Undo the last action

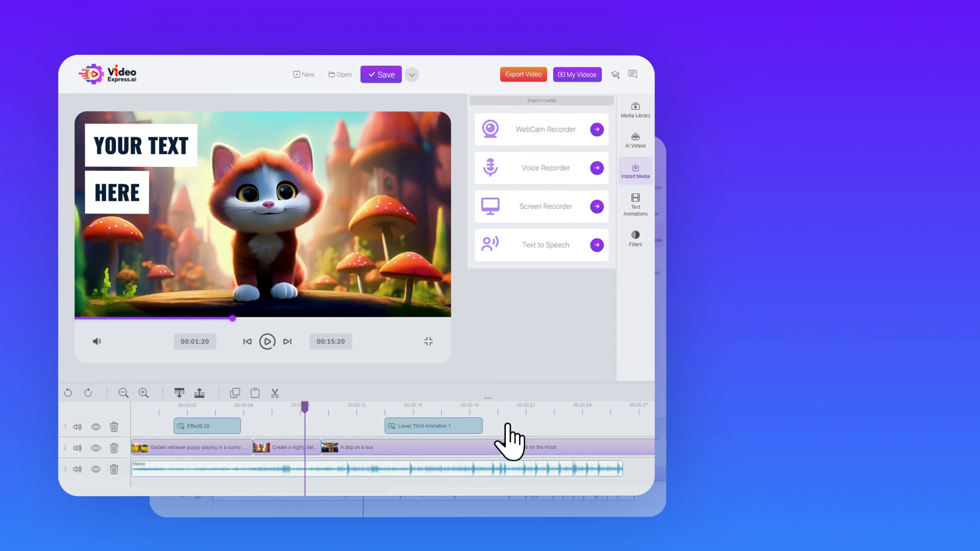pyautogui.click(x=68, y=393)
